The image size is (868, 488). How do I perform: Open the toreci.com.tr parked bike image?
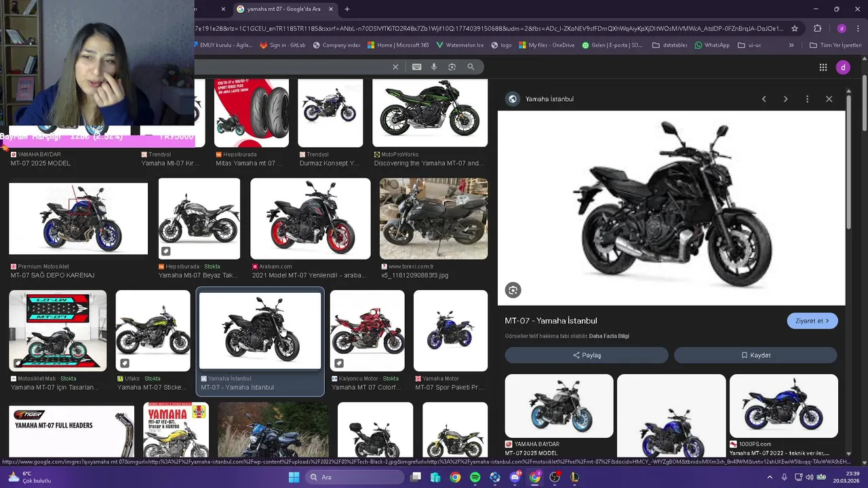(x=433, y=219)
